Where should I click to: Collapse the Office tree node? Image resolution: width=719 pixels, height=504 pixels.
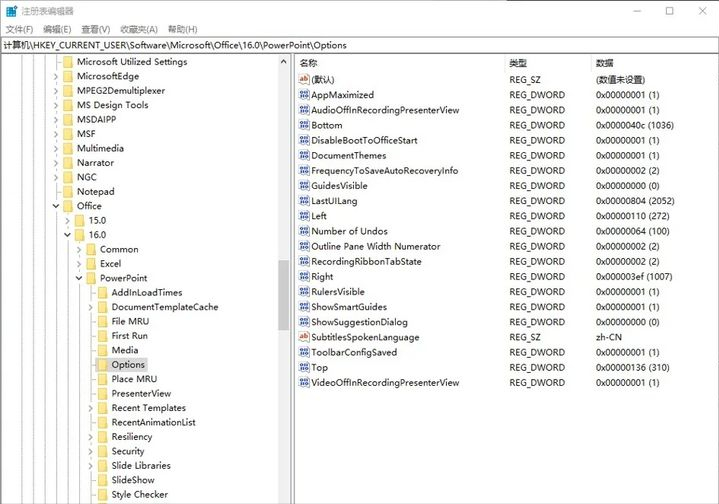click(56, 206)
